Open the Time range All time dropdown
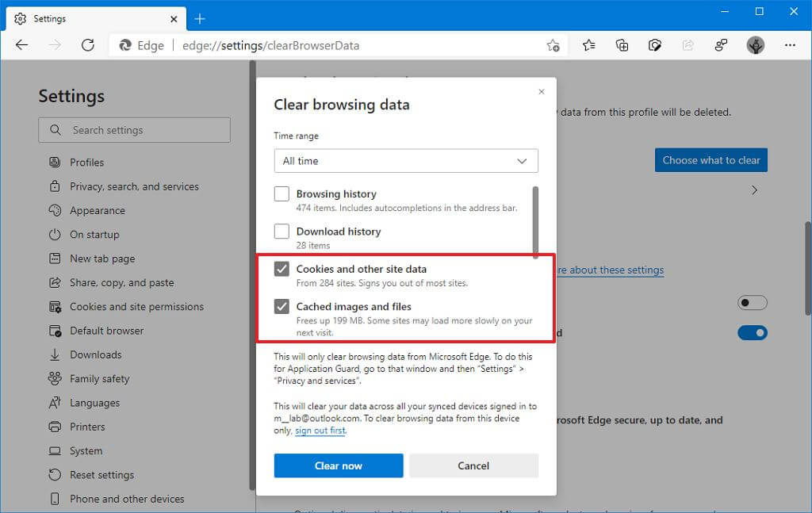This screenshot has width=812, height=513. pos(406,161)
